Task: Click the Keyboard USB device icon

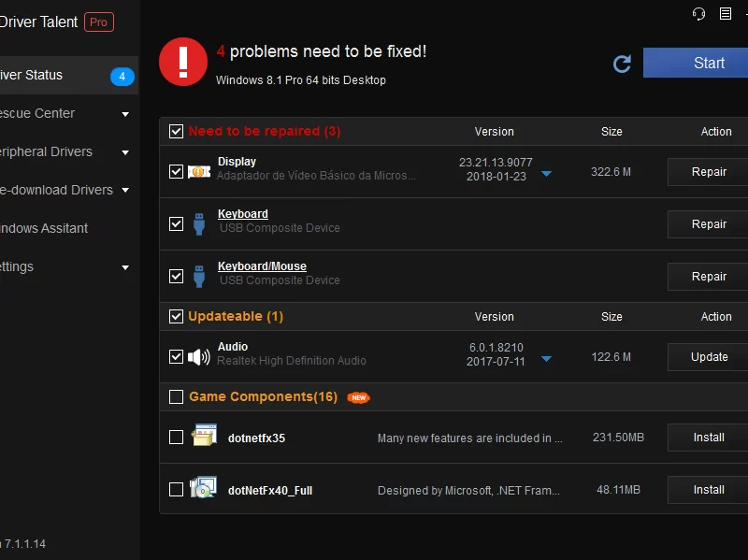Action: (x=199, y=223)
